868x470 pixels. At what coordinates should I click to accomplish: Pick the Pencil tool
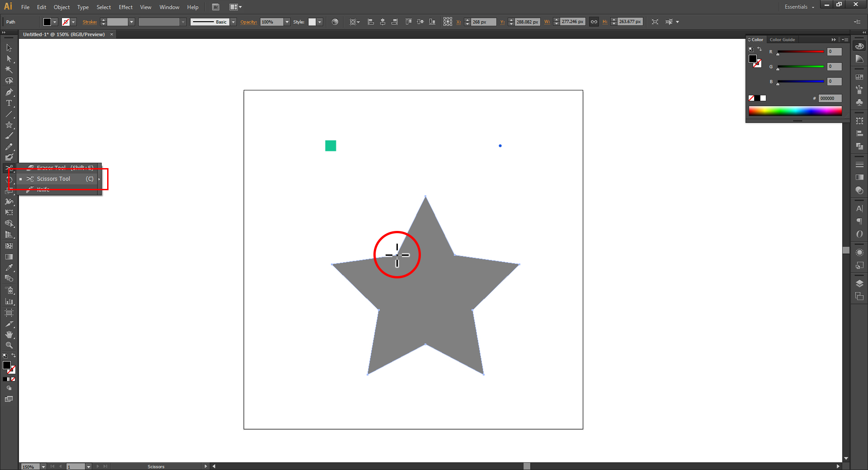tap(9, 146)
